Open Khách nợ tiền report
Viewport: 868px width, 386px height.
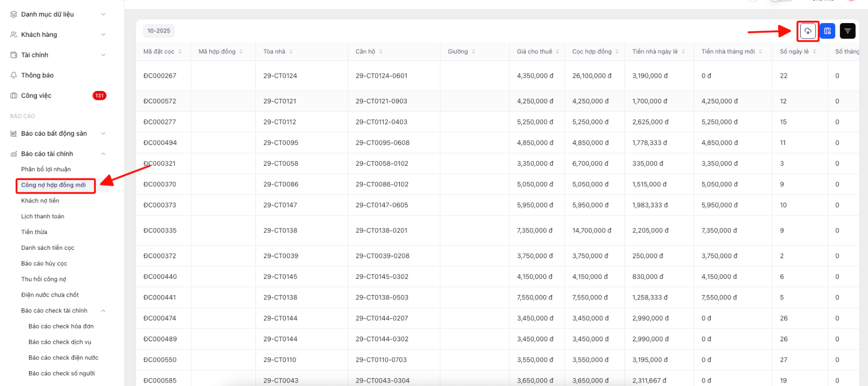[40, 201]
